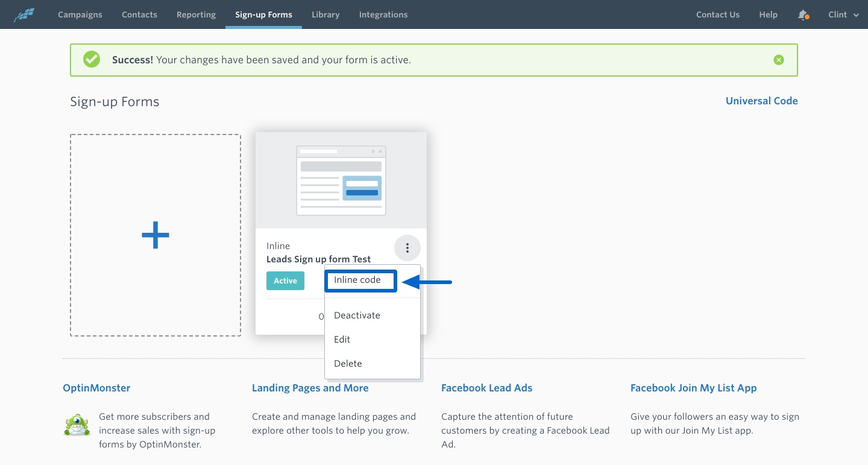Click the form name Leads Sign up form Test
This screenshot has width=868, height=465.
tap(319, 259)
